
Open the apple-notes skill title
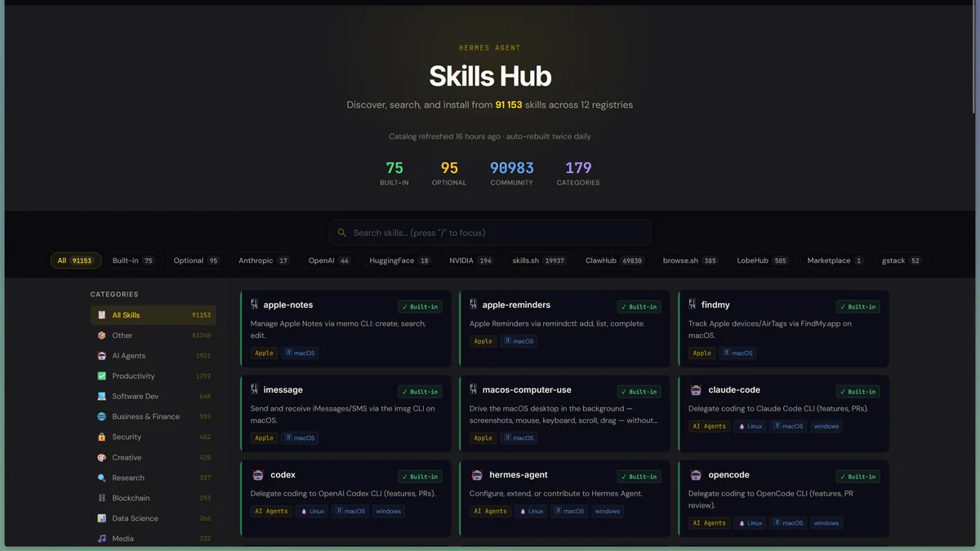point(288,304)
